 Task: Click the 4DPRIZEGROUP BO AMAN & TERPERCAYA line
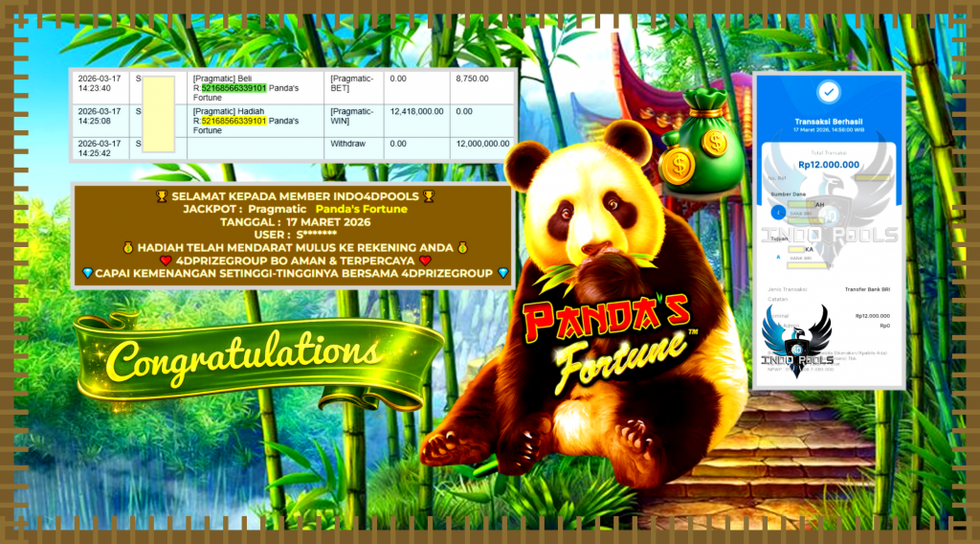(x=295, y=261)
